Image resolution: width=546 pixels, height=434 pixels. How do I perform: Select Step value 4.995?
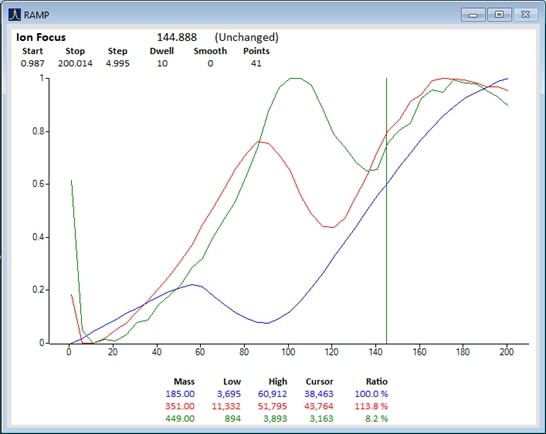[118, 63]
